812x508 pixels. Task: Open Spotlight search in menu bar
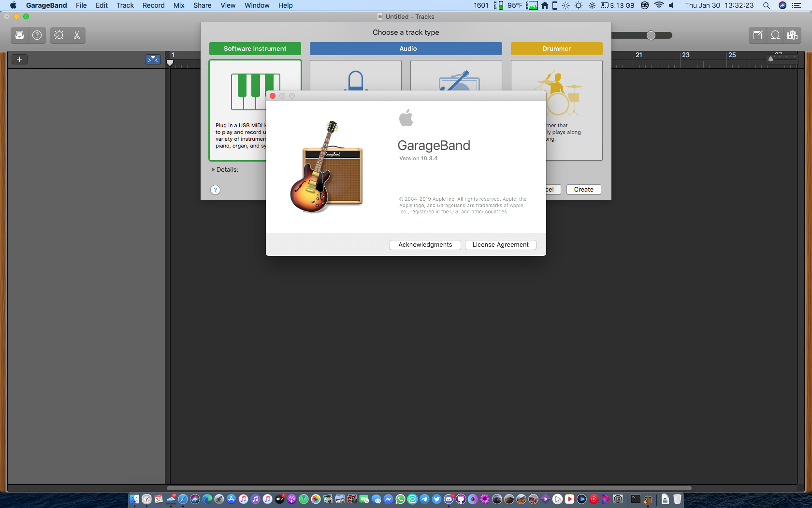tap(767, 5)
